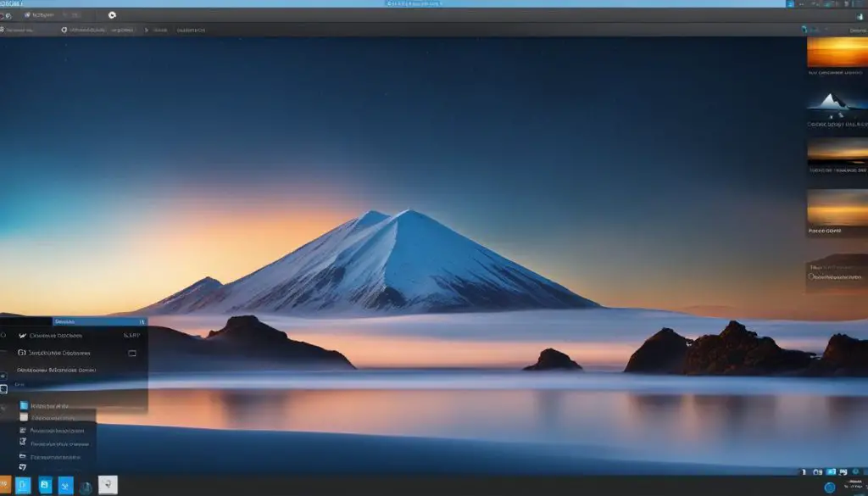Choose the menu row with the checkmark icon
This screenshot has width=868, height=496.
tap(77, 336)
